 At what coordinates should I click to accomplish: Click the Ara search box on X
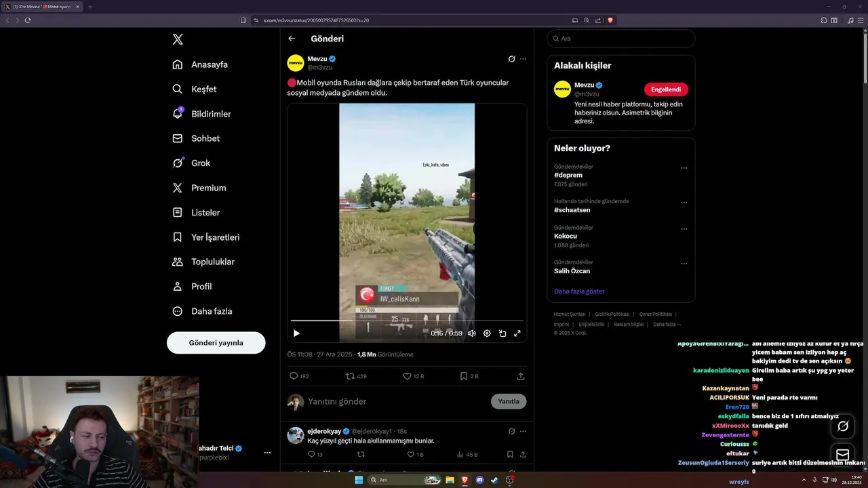621,39
